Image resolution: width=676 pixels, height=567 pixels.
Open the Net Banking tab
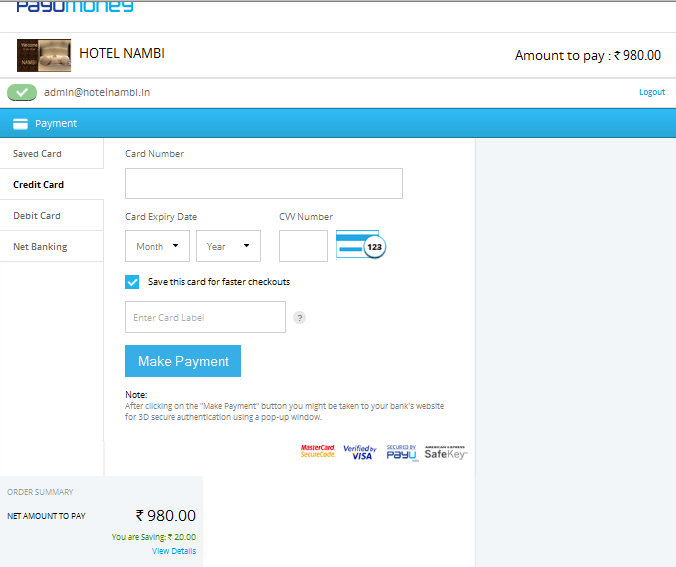[52, 247]
